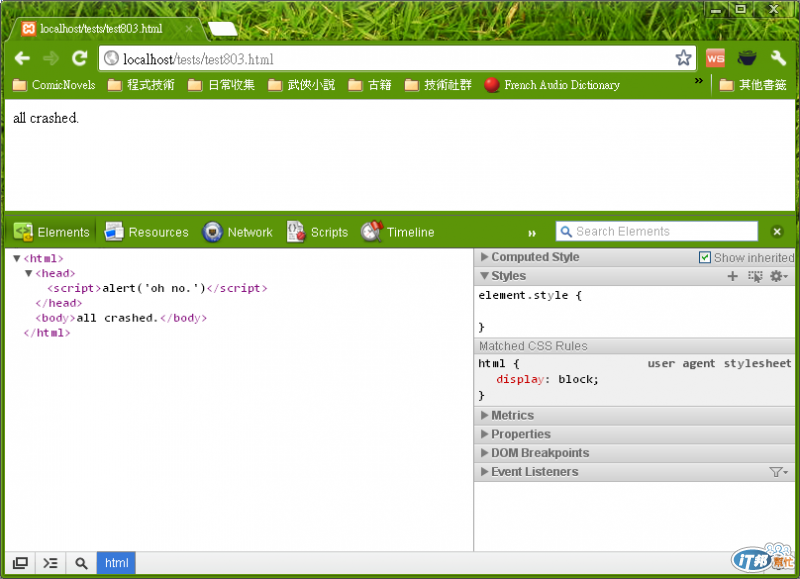Add a new style rule with plus icon

(732, 276)
